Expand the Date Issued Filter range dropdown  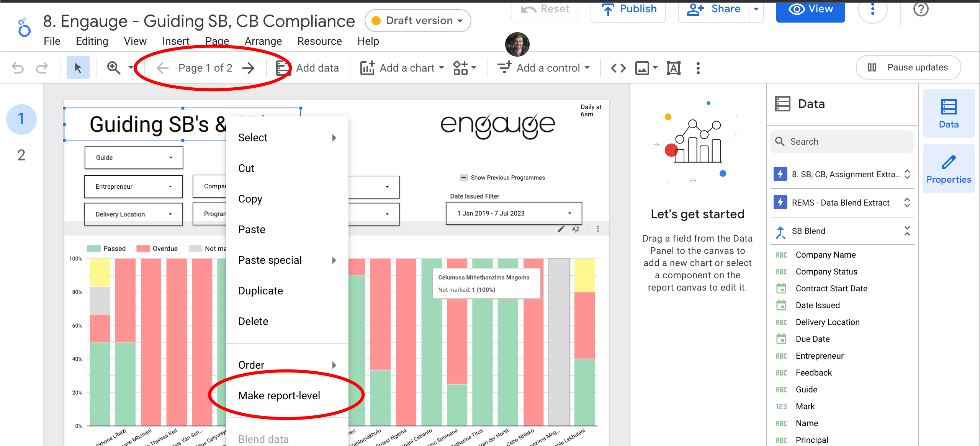tap(514, 213)
